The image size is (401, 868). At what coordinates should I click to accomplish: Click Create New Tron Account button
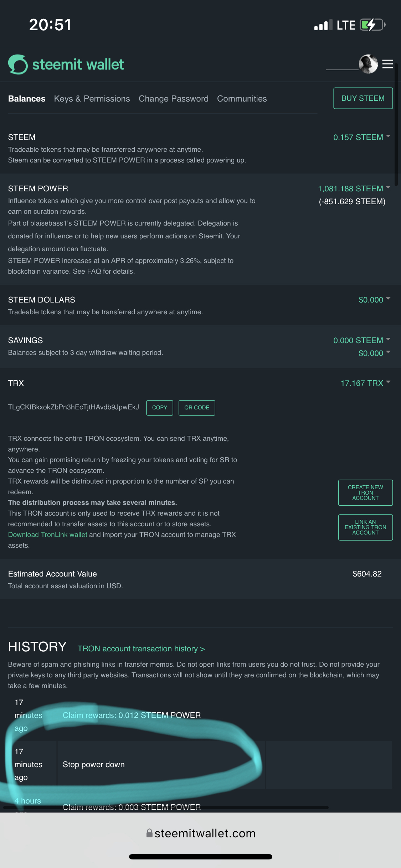365,492
